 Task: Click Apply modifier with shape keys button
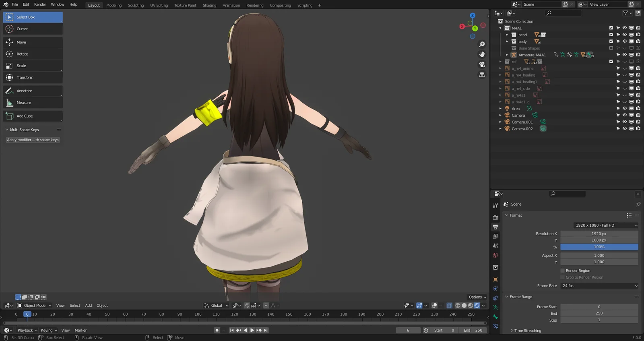33,140
